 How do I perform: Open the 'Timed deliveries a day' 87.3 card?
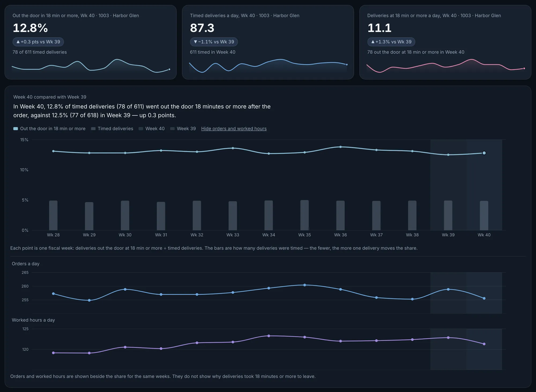coord(268,42)
